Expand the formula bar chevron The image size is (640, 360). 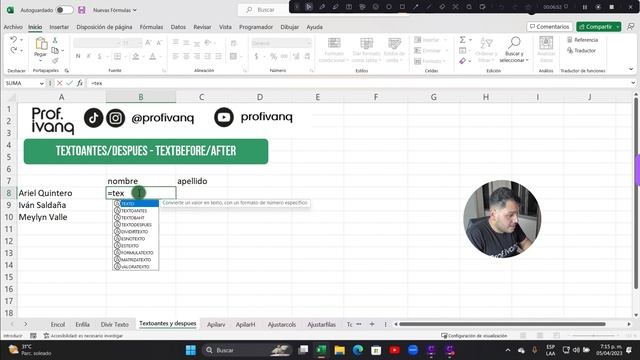(x=633, y=83)
